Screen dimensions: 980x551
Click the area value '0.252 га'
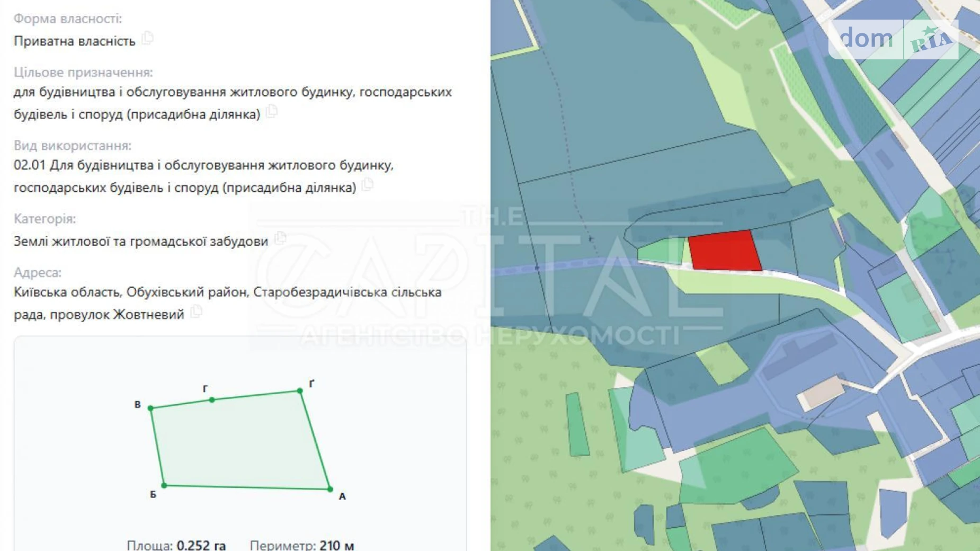point(201,545)
